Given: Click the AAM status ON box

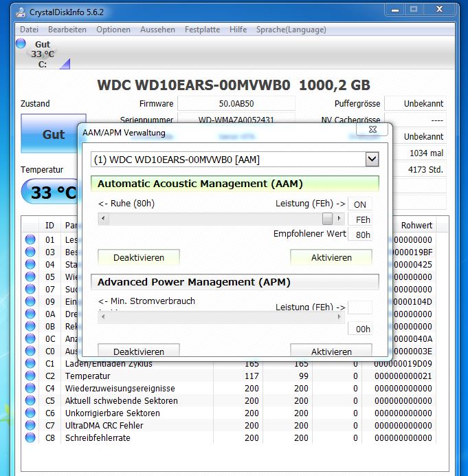Looking at the screenshot, I should coord(360,204).
